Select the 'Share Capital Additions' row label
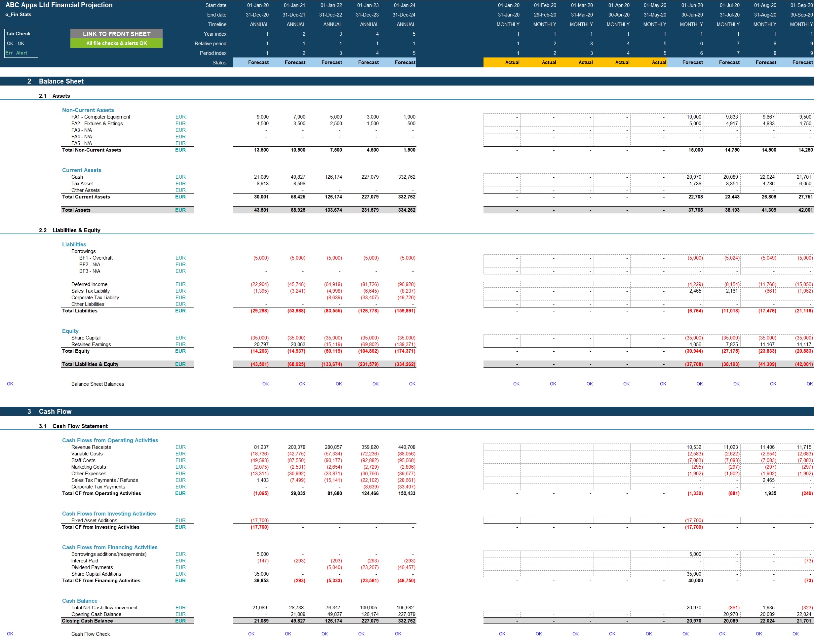The width and height of the screenshot is (814, 644). [96, 574]
